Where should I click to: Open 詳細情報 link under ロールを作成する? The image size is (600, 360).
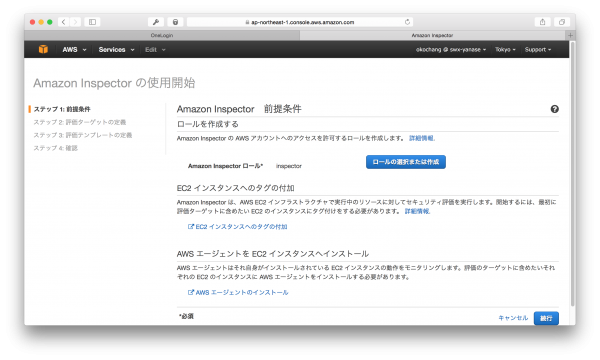pos(422,138)
